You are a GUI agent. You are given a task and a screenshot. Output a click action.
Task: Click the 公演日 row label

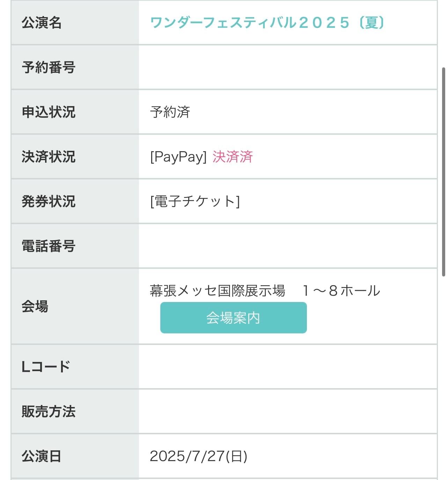point(42,456)
